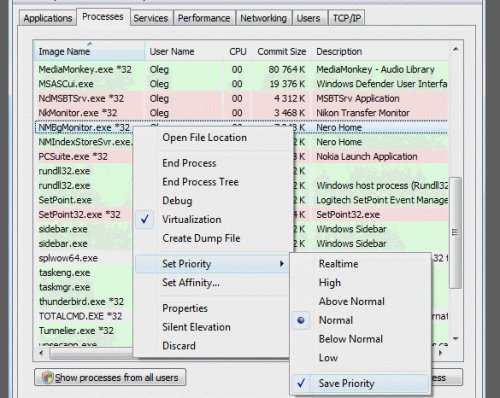Set priority to Above Normal

(x=360, y=301)
